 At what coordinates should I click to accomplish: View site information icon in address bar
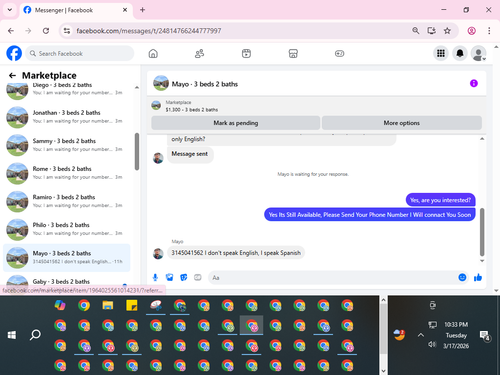click(67, 31)
